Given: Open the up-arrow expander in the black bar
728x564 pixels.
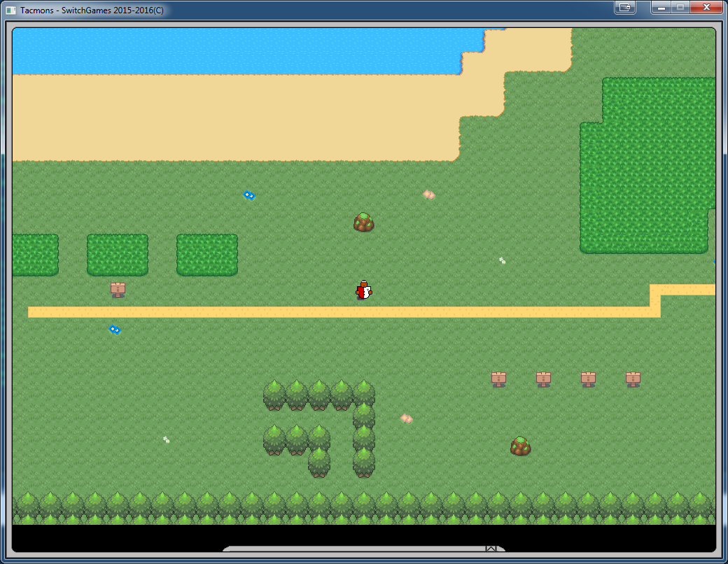Looking at the screenshot, I should tap(491, 548).
